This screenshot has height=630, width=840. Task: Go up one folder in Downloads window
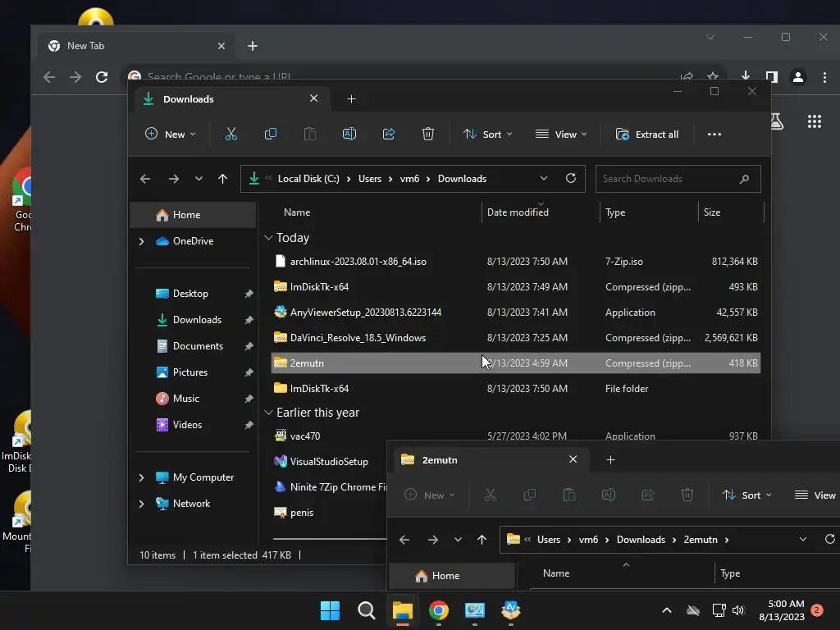[x=223, y=179]
